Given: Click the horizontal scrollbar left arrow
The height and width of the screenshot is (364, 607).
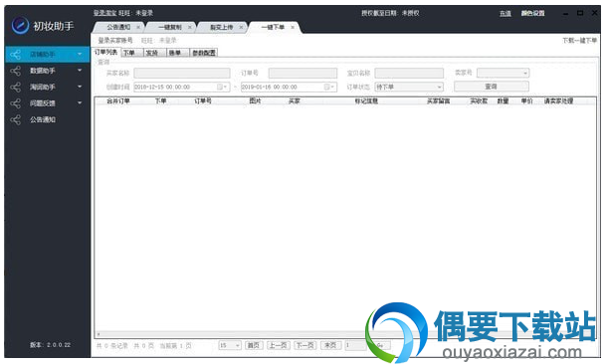Looking at the screenshot, I should point(99,334).
